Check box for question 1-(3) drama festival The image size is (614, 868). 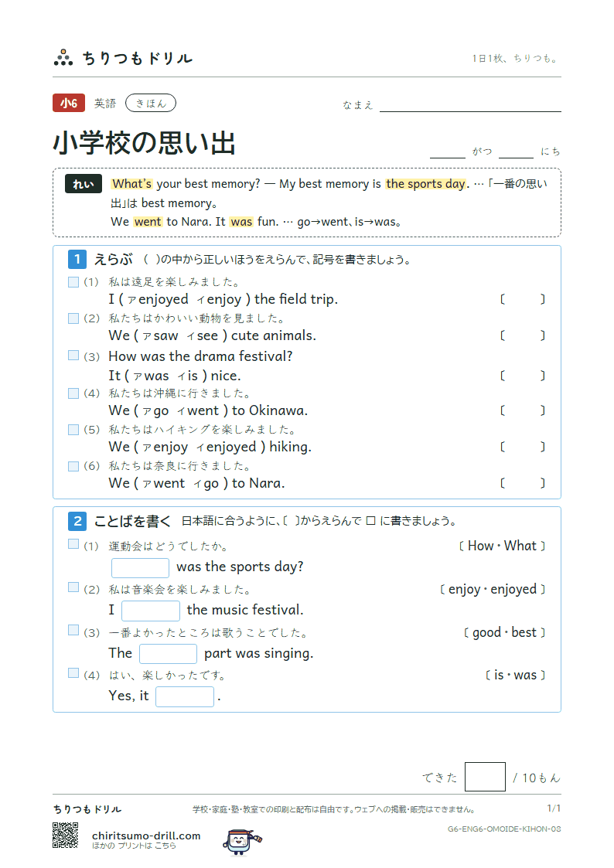[x=73, y=356]
